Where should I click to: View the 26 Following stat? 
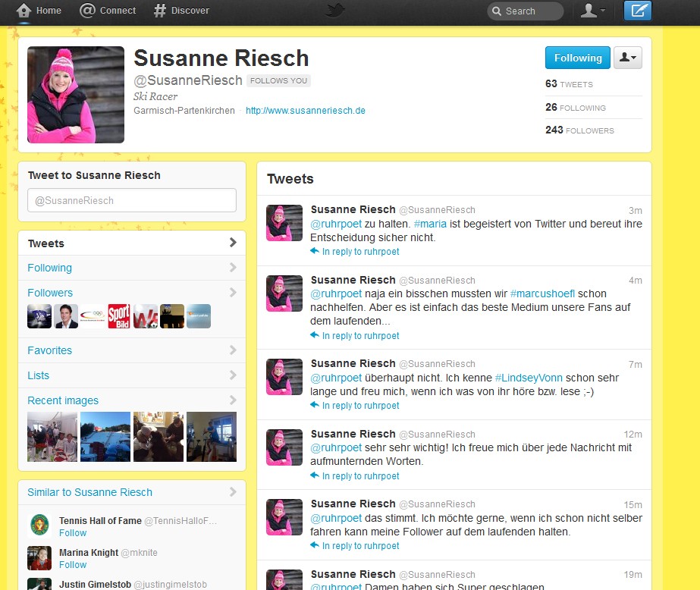pyautogui.click(x=576, y=108)
